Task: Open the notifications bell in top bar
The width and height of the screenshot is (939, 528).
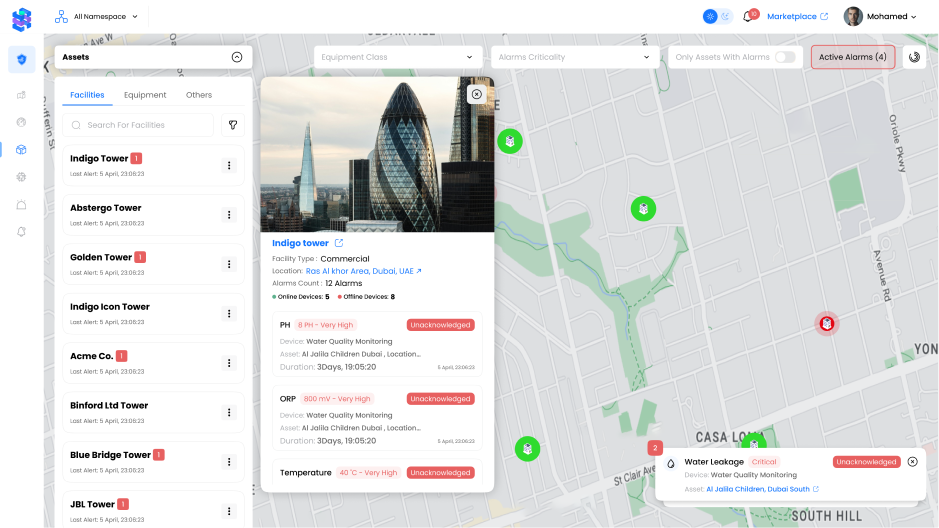Action: click(748, 17)
